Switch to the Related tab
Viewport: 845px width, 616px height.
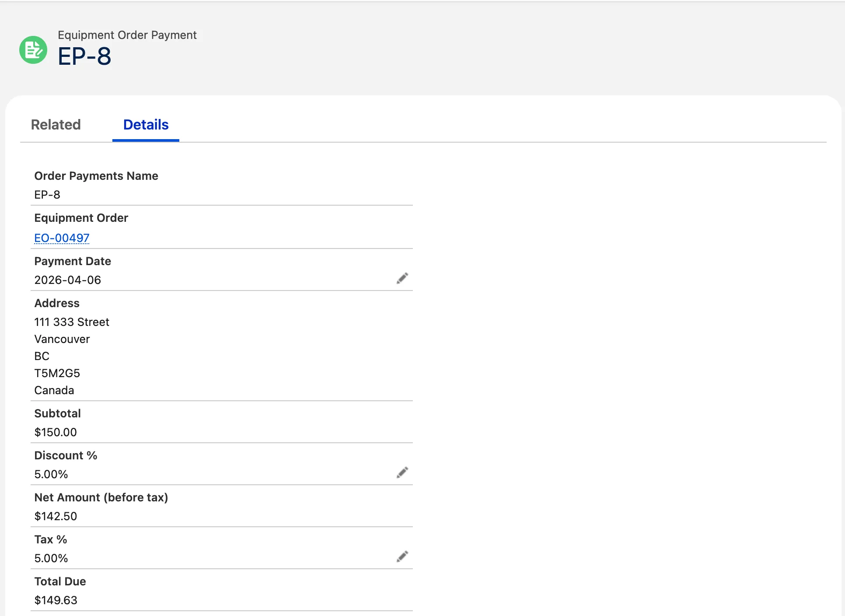click(x=56, y=125)
